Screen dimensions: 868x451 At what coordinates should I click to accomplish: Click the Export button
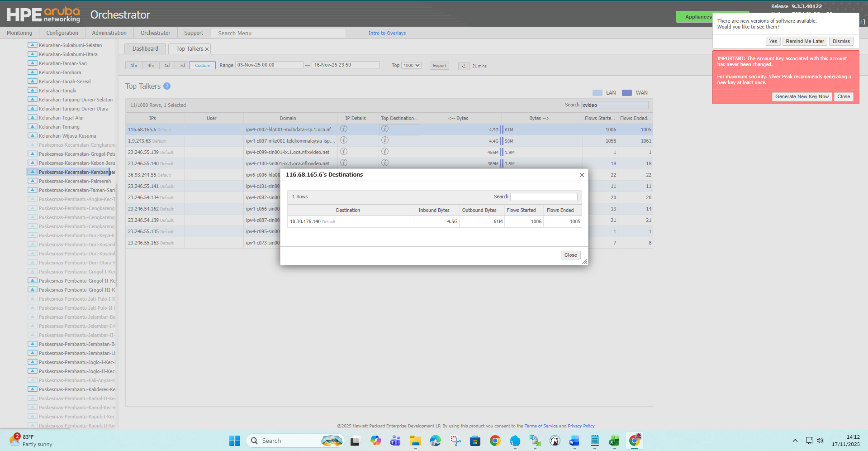pos(439,66)
